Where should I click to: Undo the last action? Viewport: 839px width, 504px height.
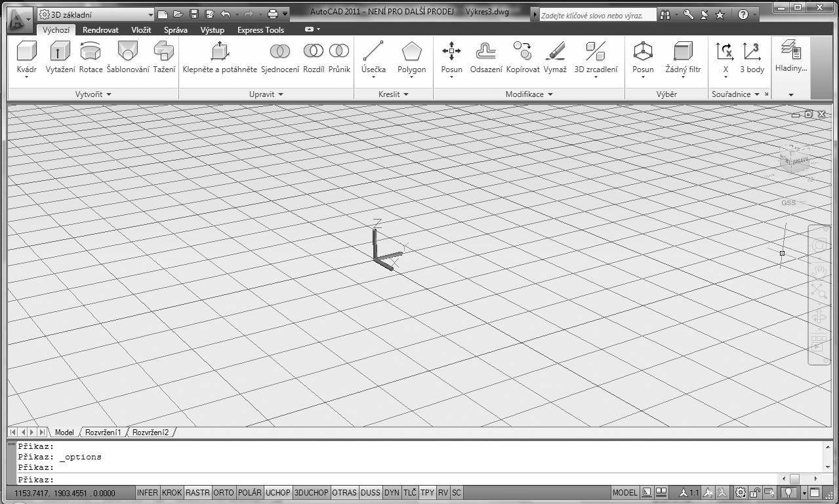pos(225,14)
